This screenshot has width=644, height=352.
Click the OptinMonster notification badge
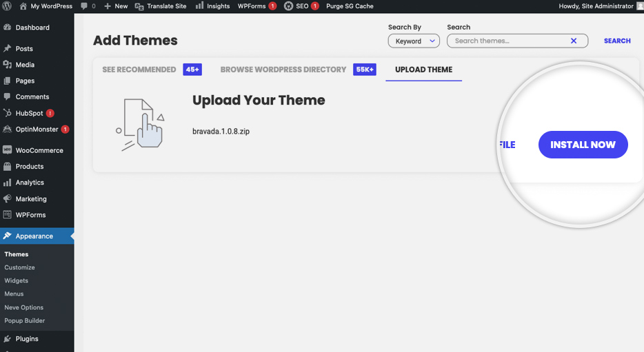[65, 130]
